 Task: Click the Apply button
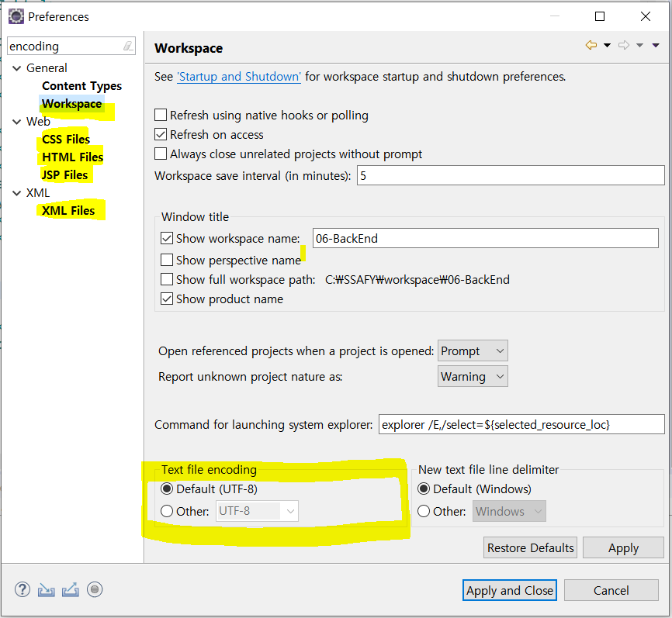click(x=623, y=547)
